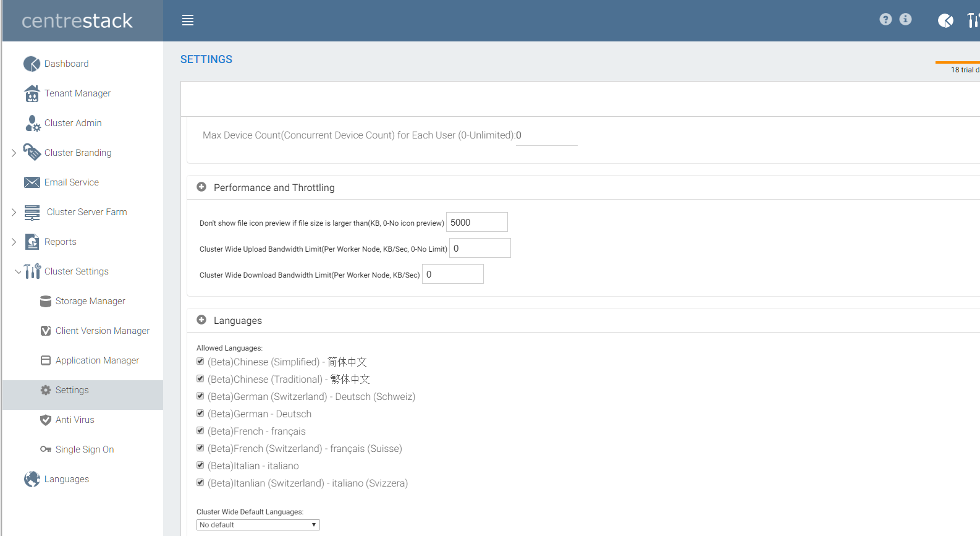Click the Storage Manager database icon
This screenshot has height=536, width=980.
click(x=46, y=301)
